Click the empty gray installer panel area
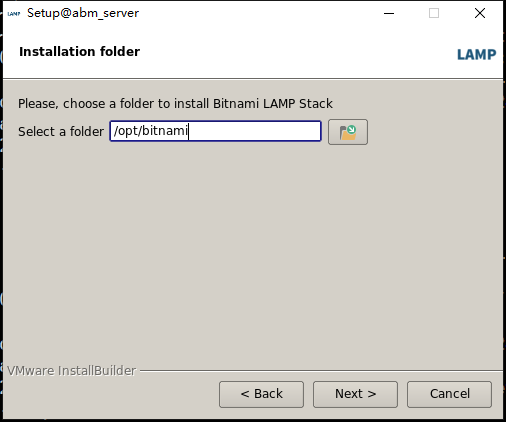506x422 pixels. click(253, 253)
